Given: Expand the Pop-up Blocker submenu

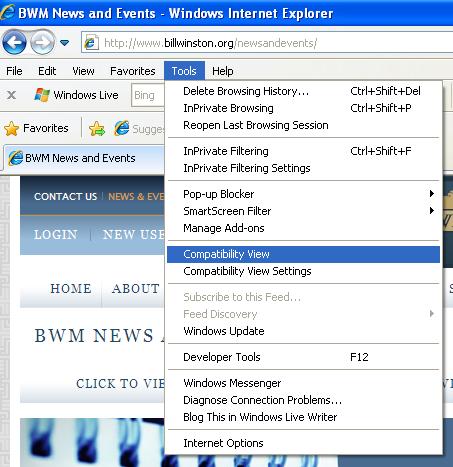Looking at the screenshot, I should (x=303, y=194).
